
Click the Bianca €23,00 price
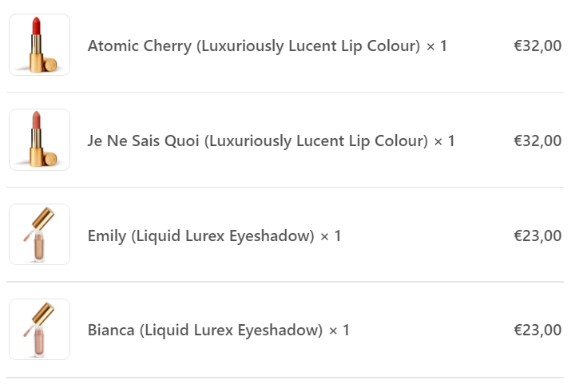pos(537,331)
